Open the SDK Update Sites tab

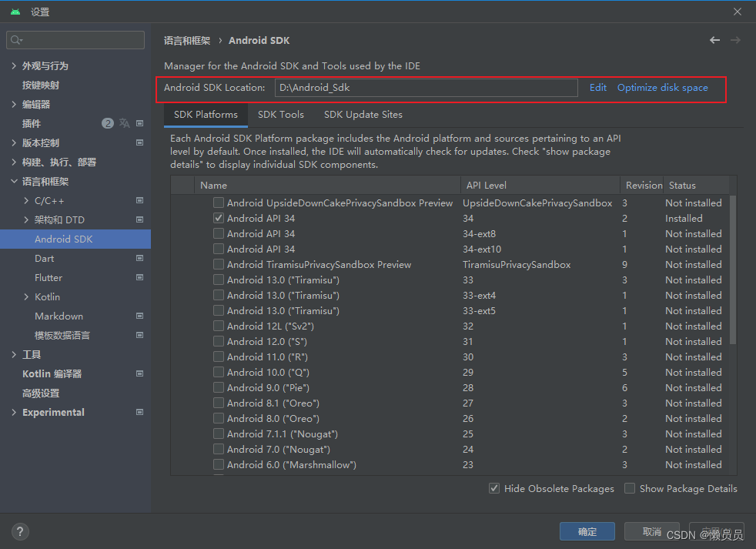(x=363, y=114)
